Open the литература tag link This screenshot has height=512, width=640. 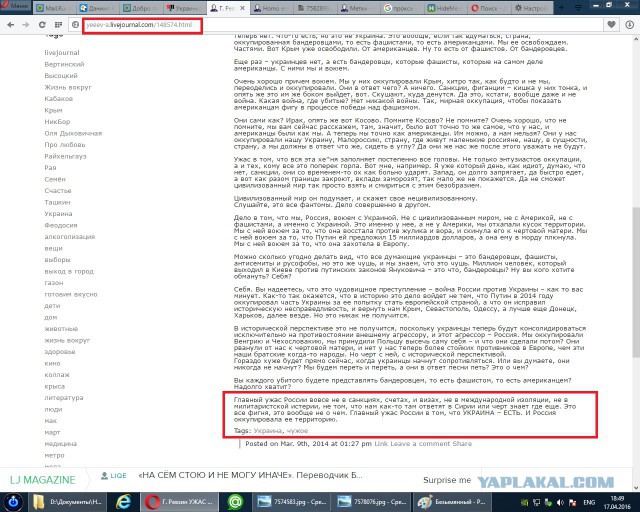point(64,398)
